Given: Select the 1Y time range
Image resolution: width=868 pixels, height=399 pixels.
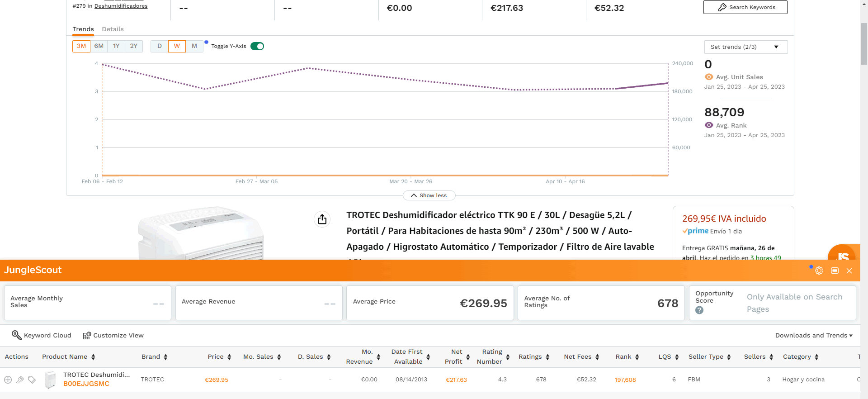Looking at the screenshot, I should pyautogui.click(x=116, y=46).
